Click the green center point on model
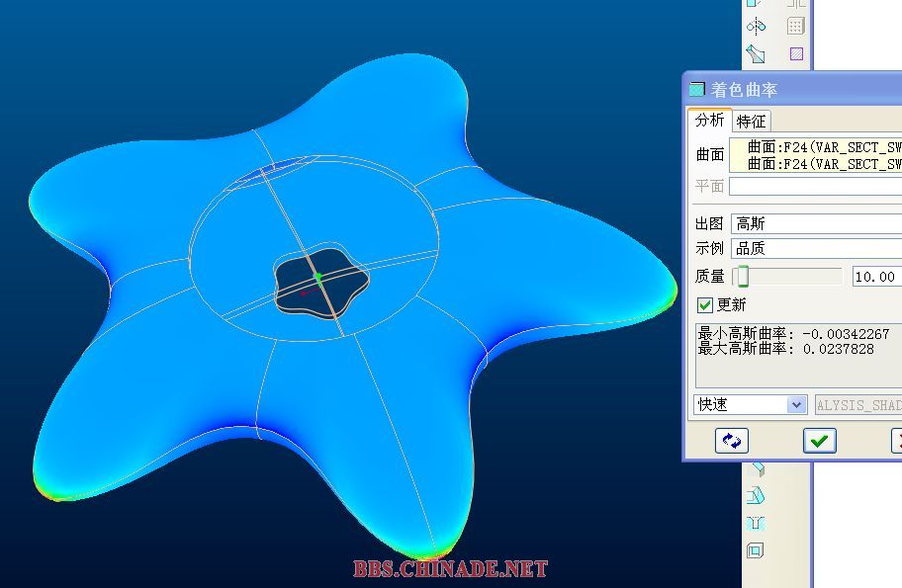Screen dimensions: 902x588 [x=318, y=279]
